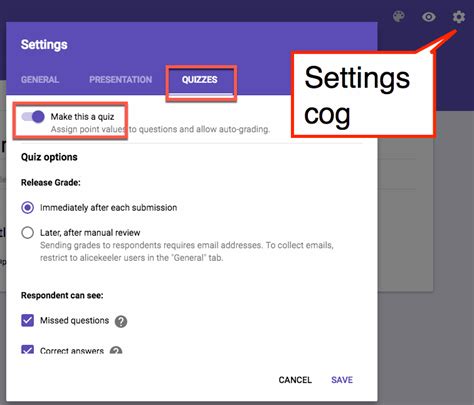Screen dimensions: 474x405
Task: Click the Save button
Action: pyautogui.click(x=342, y=380)
